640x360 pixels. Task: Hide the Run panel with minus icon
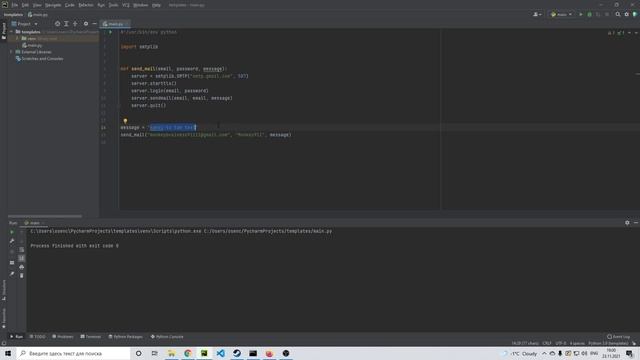(636, 222)
